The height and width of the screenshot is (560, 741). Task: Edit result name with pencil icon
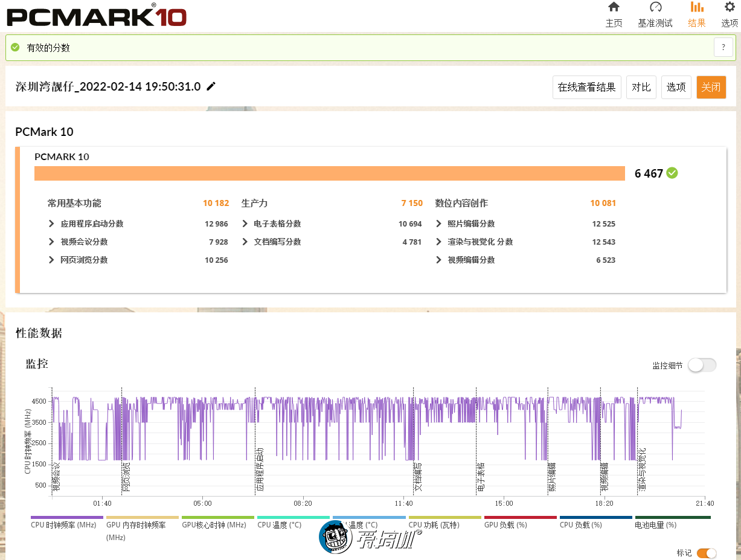(x=211, y=86)
